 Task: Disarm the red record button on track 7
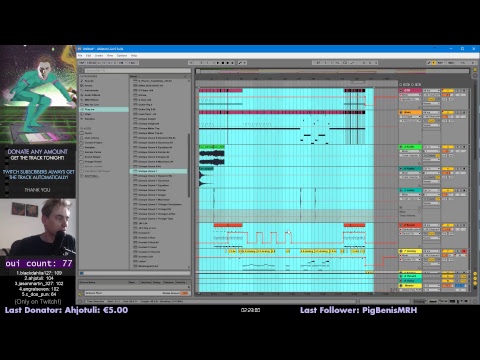tap(464, 251)
